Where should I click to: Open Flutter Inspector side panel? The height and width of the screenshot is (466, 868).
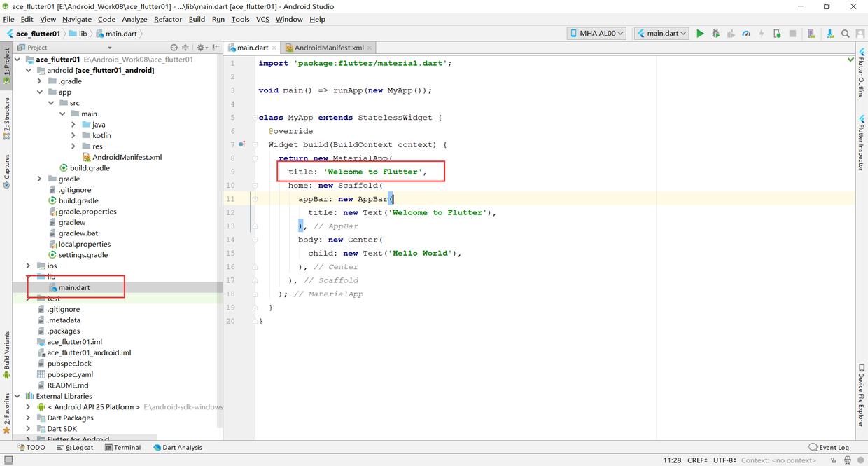[x=861, y=142]
